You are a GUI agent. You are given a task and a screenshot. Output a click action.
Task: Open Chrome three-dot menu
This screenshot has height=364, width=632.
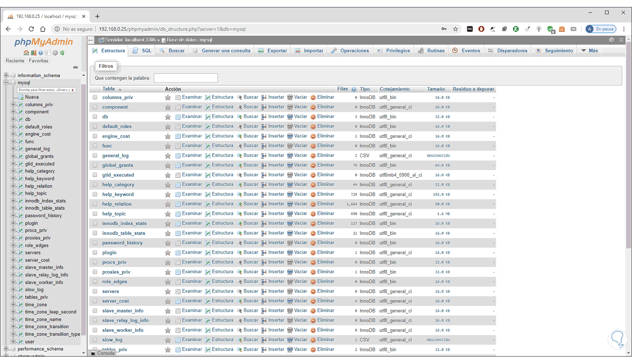[624, 29]
